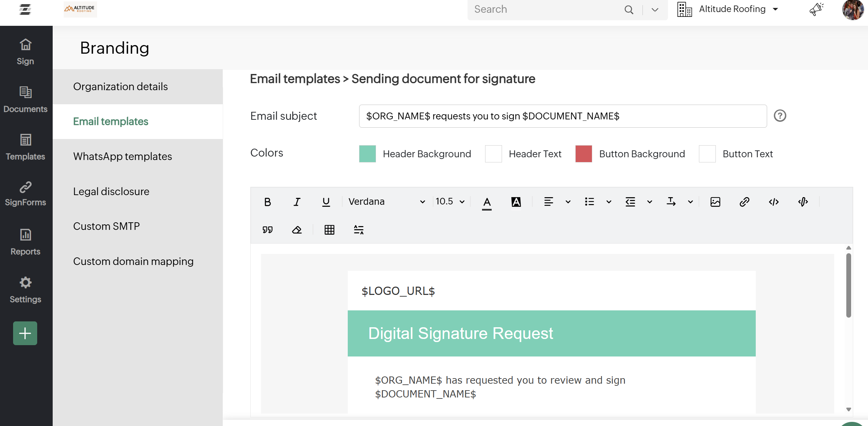This screenshot has height=426, width=868.
Task: Insert a table in editor
Action: point(329,230)
